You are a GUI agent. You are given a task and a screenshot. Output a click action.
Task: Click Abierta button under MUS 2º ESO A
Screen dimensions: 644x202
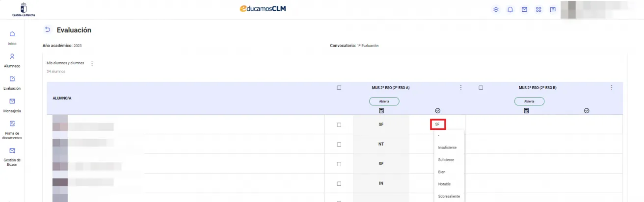click(384, 101)
